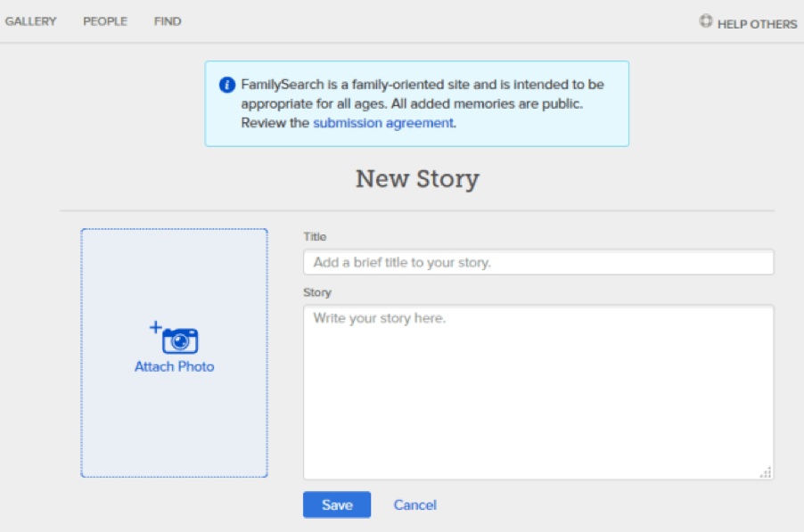Click the New Story heading
Image resolution: width=804 pixels, height=532 pixels.
pos(417,179)
